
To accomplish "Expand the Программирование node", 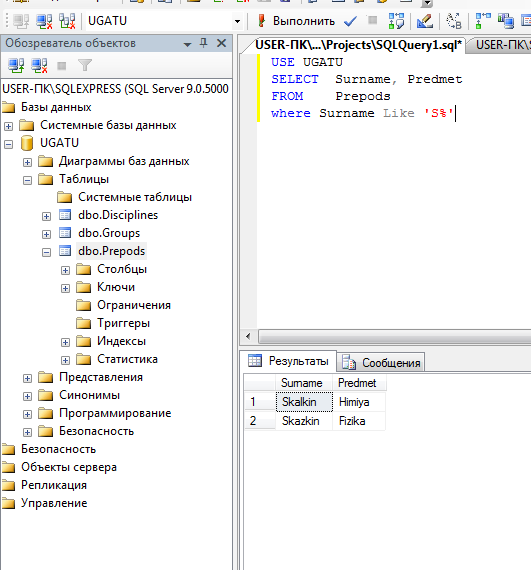I will (28, 414).
